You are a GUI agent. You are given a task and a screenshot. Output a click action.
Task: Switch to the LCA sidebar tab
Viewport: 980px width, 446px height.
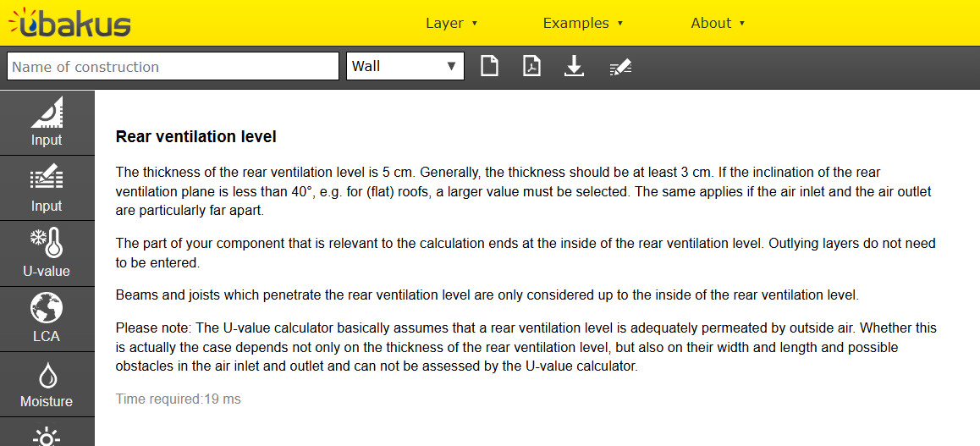click(x=47, y=319)
